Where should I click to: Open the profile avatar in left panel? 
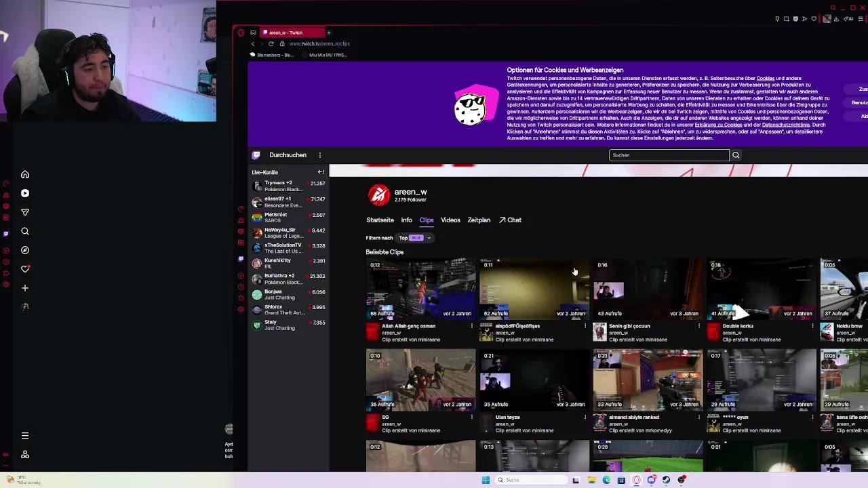coord(25,307)
